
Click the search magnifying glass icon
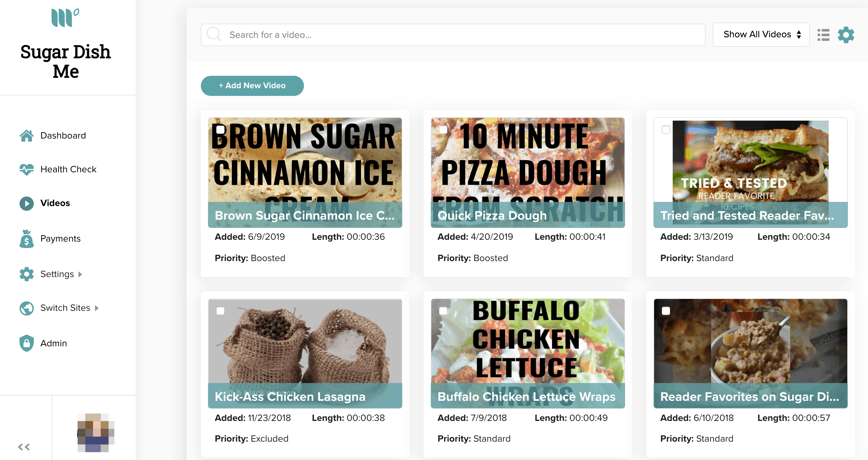(215, 34)
